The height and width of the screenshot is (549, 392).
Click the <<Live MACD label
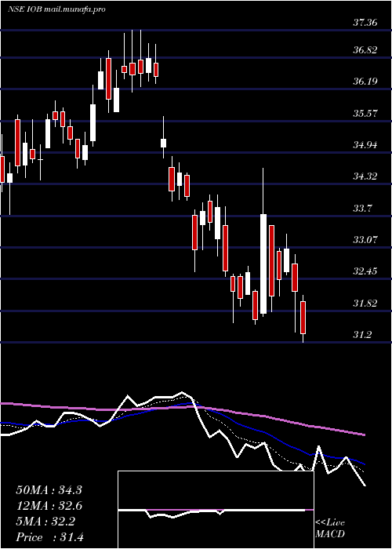330,529
